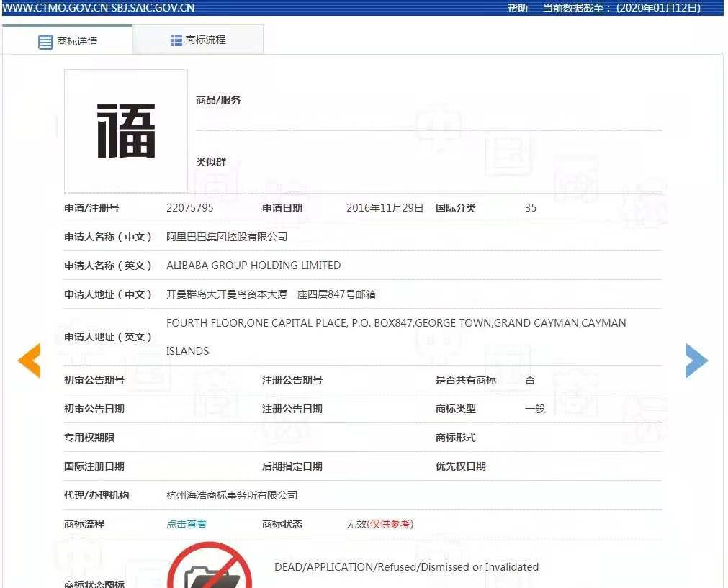Click the ISLANDS address continuation text

[x=187, y=351]
